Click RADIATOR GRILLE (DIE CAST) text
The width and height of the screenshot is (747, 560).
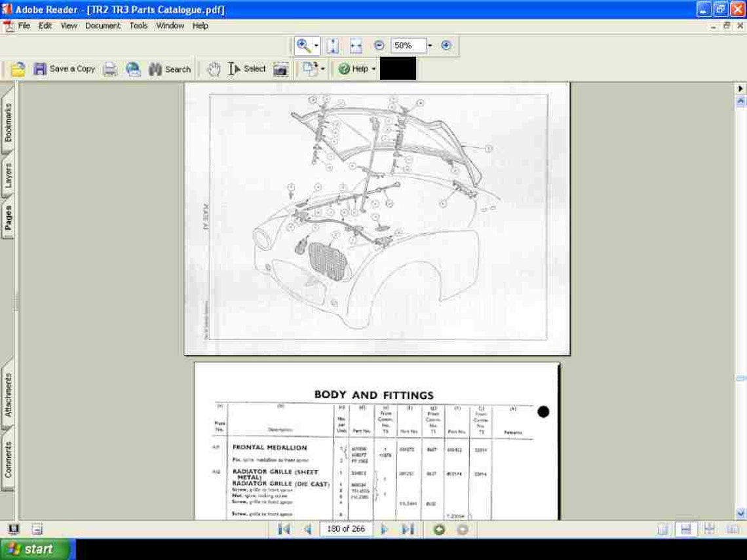(280, 484)
